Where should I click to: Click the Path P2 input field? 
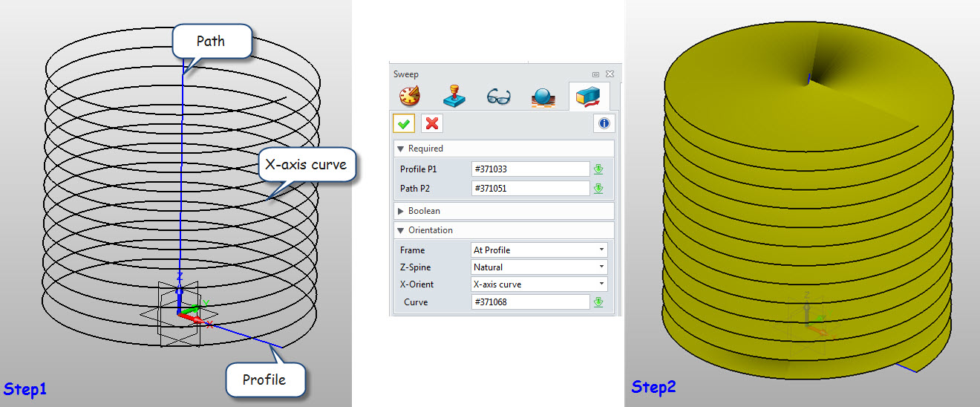click(x=530, y=189)
